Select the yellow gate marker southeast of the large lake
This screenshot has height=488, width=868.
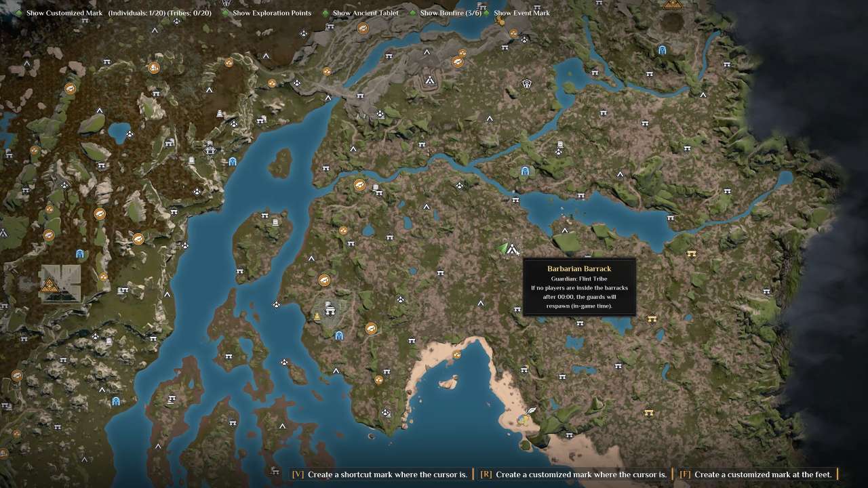[x=692, y=253]
